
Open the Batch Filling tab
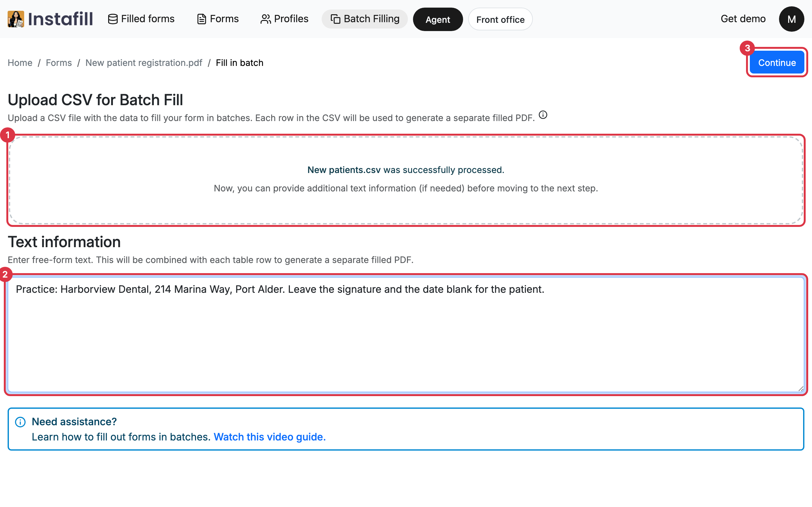(x=364, y=19)
